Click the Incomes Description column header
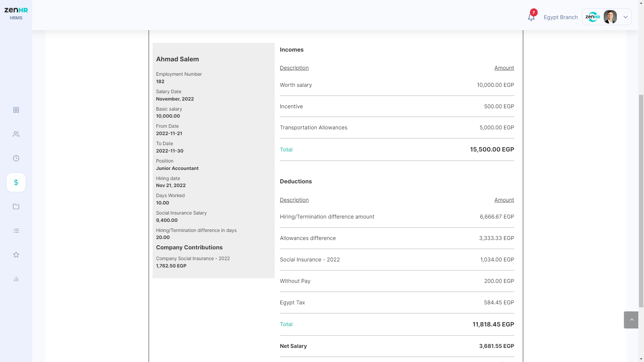The height and width of the screenshot is (362, 644). tap(294, 68)
